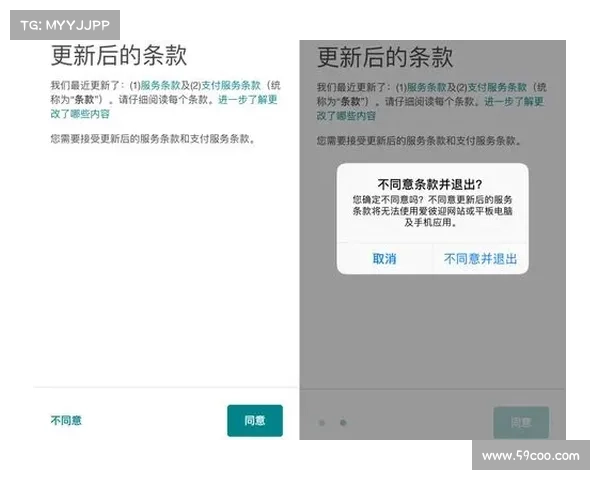Viewport: 600px width, 480px height.
Task: Click the TG: MYYJJPP watermark label
Action: [x=64, y=24]
